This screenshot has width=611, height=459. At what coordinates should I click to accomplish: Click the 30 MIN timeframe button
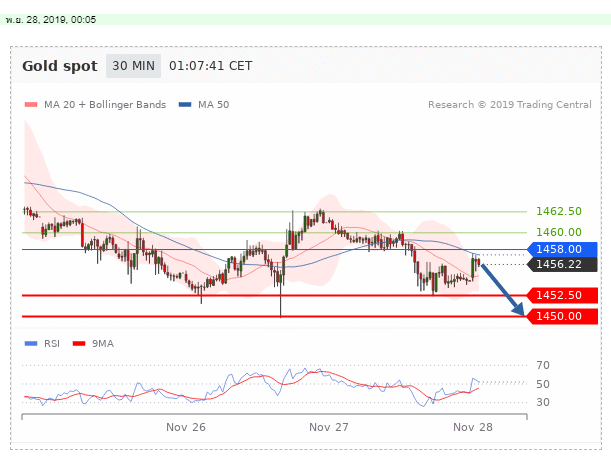coord(133,66)
